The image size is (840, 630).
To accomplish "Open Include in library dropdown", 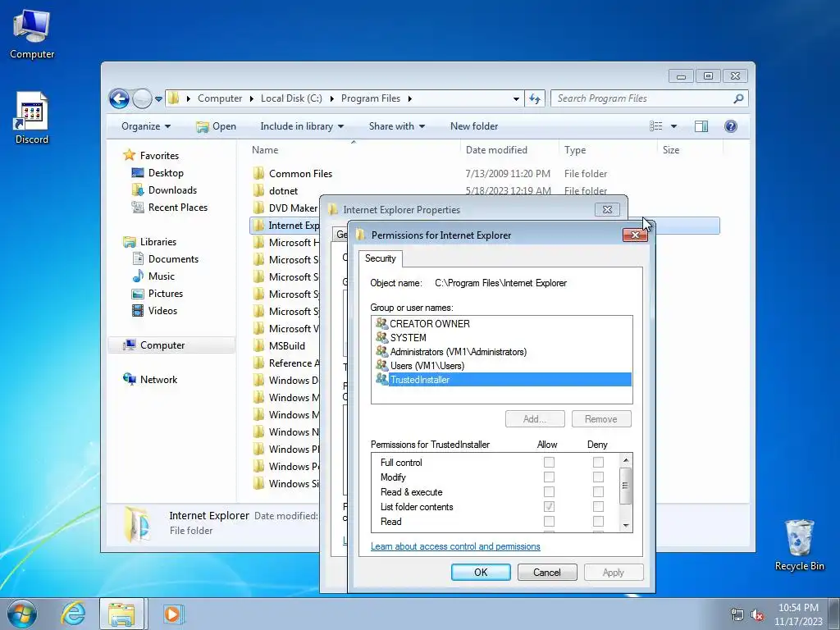I will pyautogui.click(x=302, y=126).
